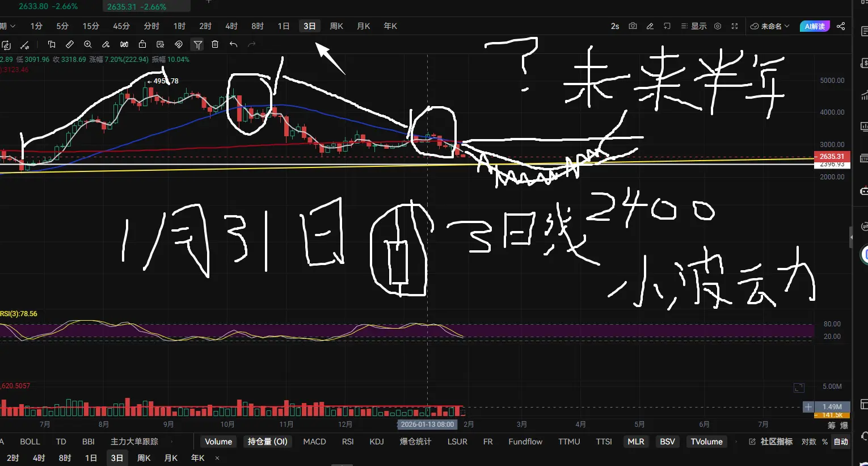Viewport: 868px width, 466px height.
Task: Toggle the Volume indicator
Action: point(218,442)
